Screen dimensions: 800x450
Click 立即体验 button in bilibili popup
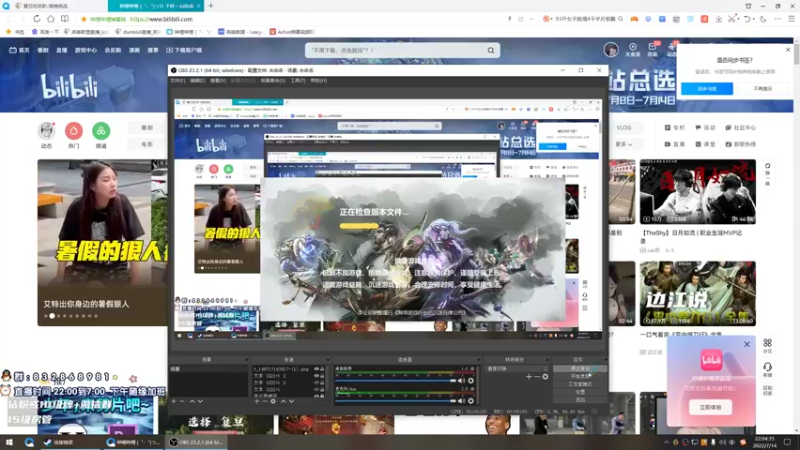[710, 407]
